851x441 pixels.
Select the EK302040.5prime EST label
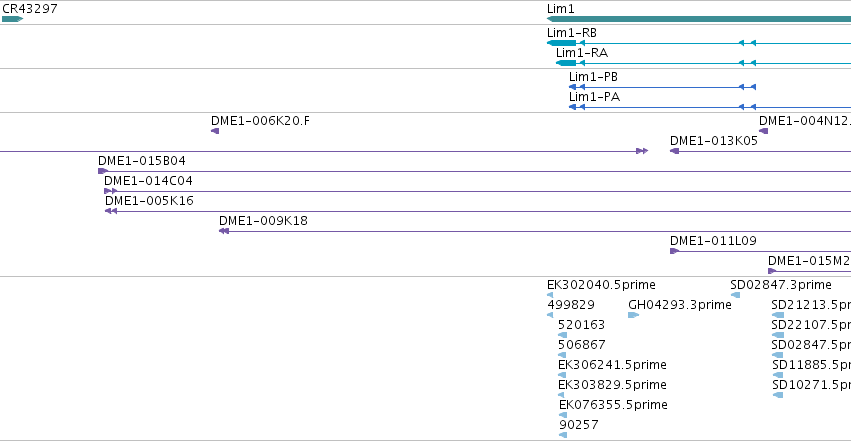601,285
